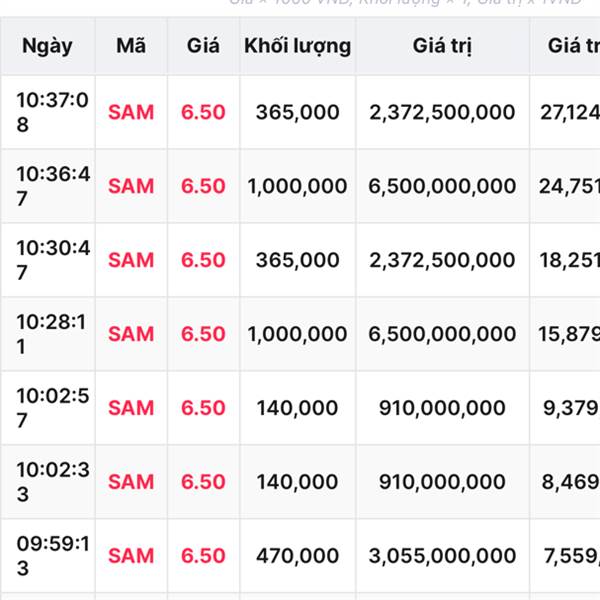Click cumulative value starting 15,879
Image resolution: width=600 pixels, height=600 pixels.
click(569, 334)
